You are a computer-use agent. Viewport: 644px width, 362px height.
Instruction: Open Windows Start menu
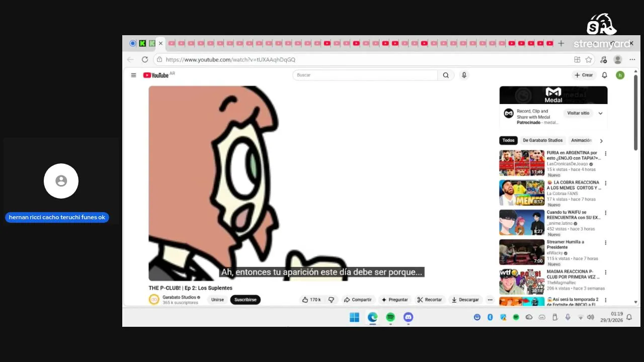(x=354, y=317)
